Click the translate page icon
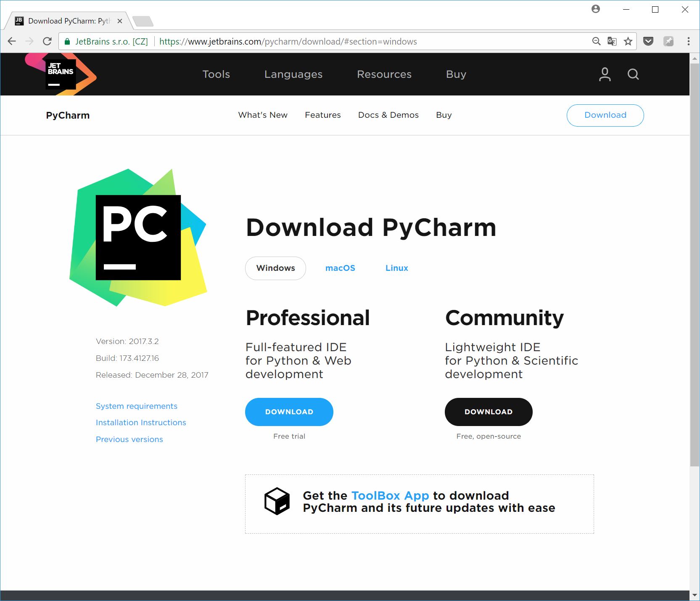 612,41
